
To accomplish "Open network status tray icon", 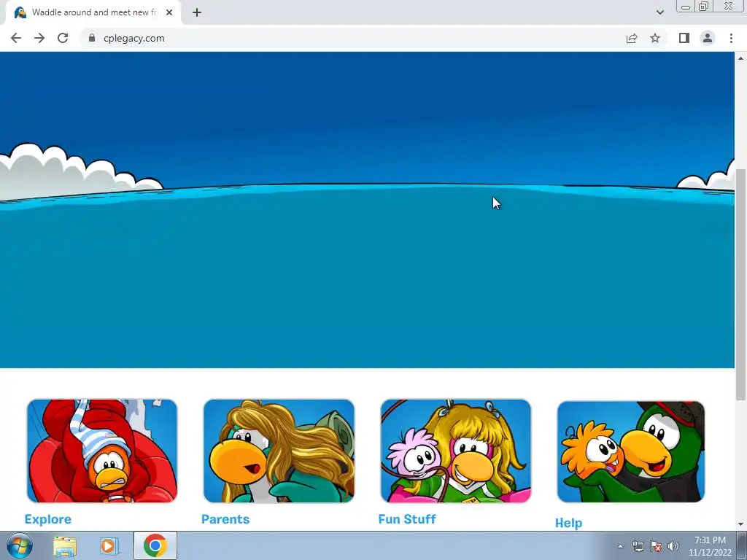I will click(638, 546).
